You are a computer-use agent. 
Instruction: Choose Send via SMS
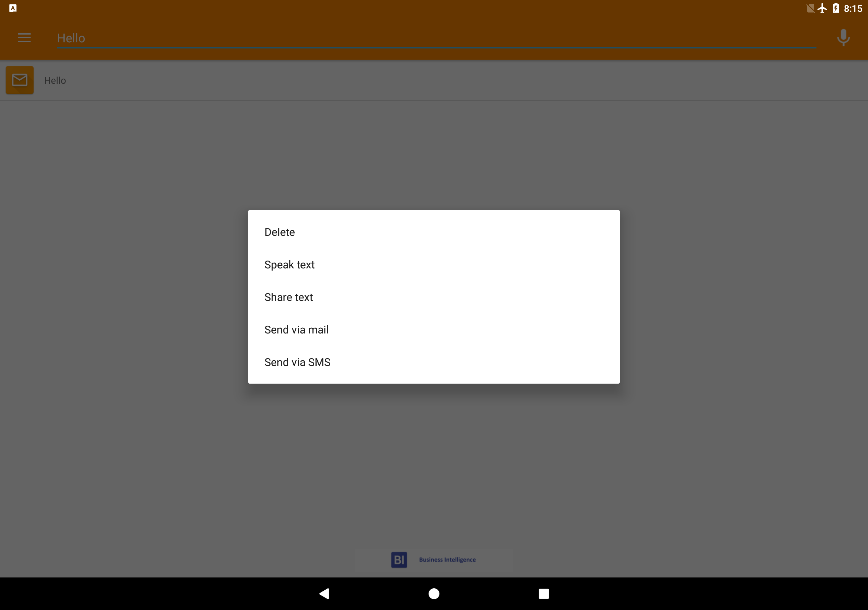click(x=434, y=362)
